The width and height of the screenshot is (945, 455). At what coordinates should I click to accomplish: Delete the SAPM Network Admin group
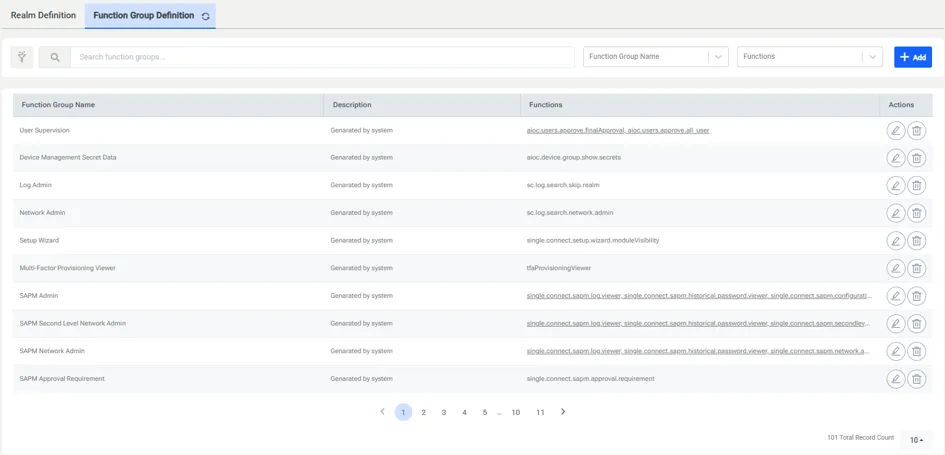[x=917, y=351]
